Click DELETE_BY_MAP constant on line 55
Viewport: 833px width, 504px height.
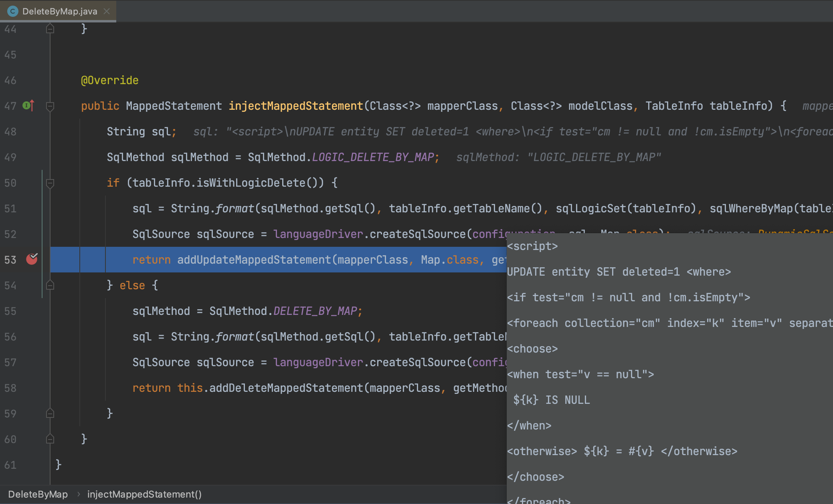coord(315,311)
